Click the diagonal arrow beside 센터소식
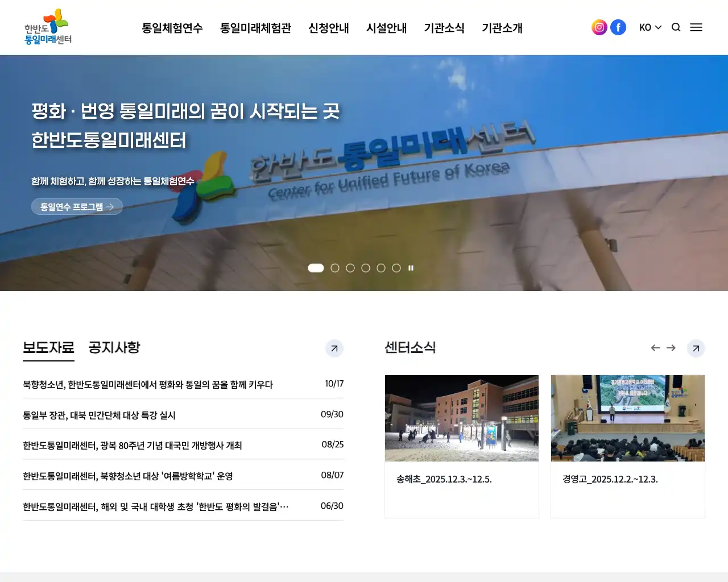 [x=696, y=348]
